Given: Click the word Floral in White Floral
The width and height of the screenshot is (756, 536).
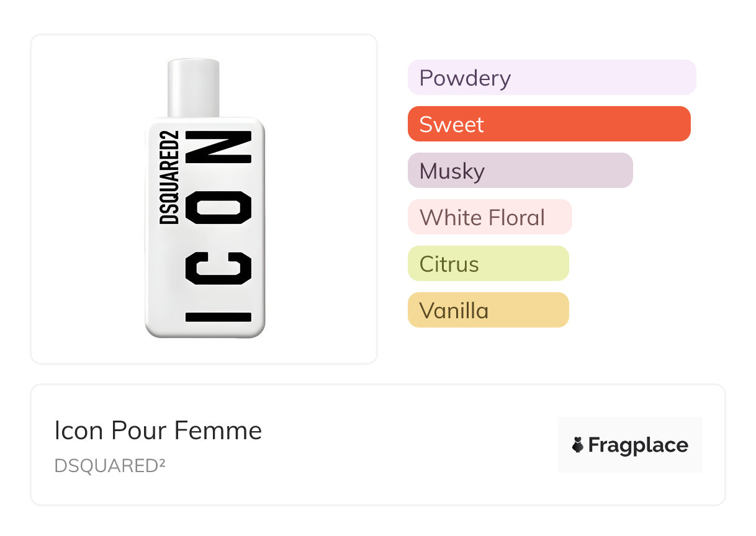Looking at the screenshot, I should [x=516, y=217].
